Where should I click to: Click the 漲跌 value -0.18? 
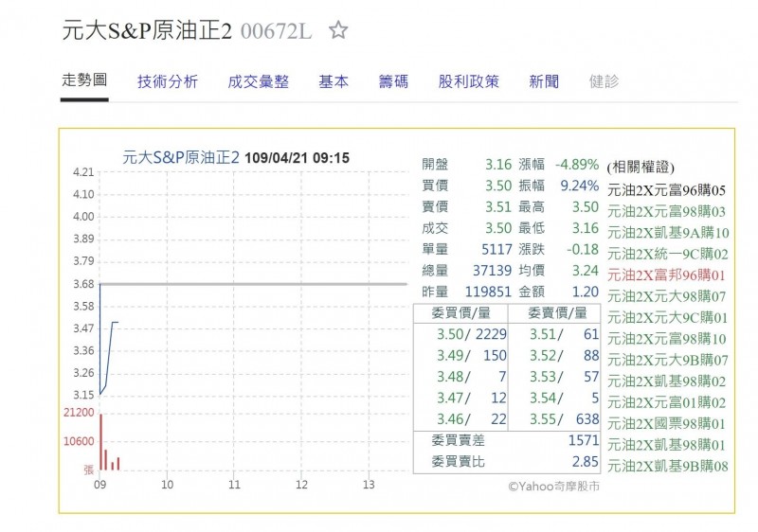[583, 250]
